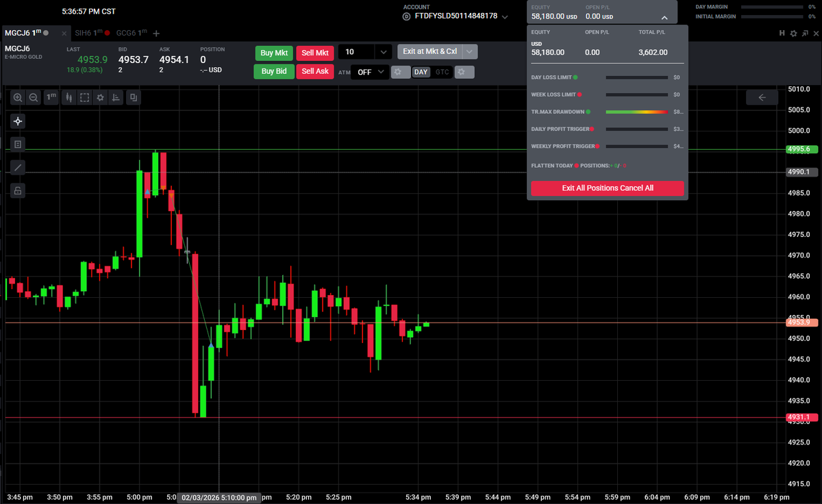The height and width of the screenshot is (504, 822).
Task: Click the WEEK LOSS LIMIT progress bar
Action: (637, 94)
